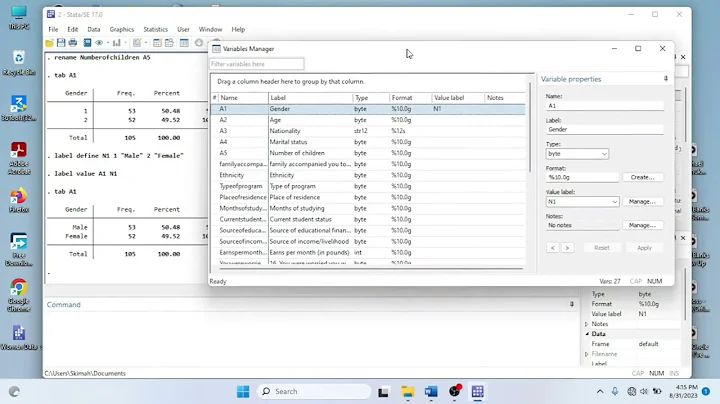Open the Google Chrome desktop icon
The height and width of the screenshot is (404, 720).
pos(18,295)
